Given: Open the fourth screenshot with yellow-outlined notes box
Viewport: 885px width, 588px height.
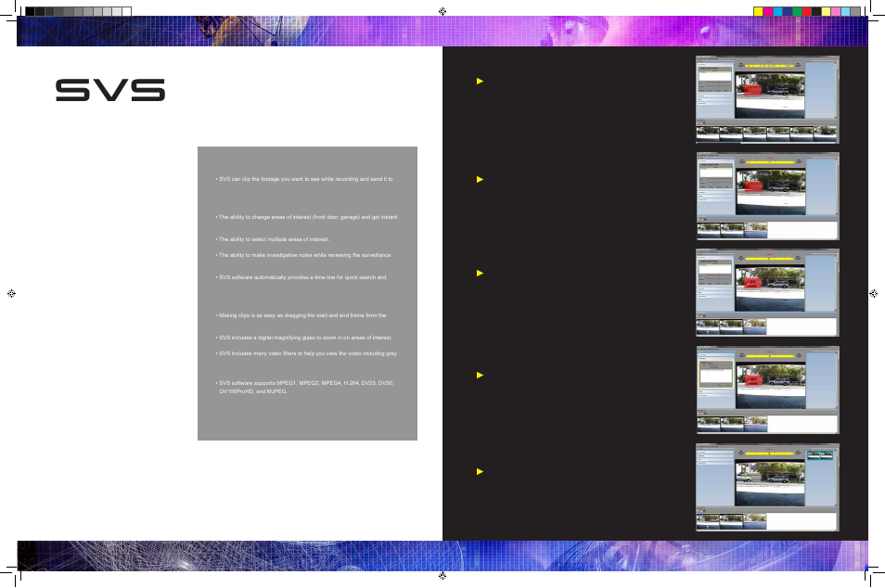Looking at the screenshot, I should 767,390.
